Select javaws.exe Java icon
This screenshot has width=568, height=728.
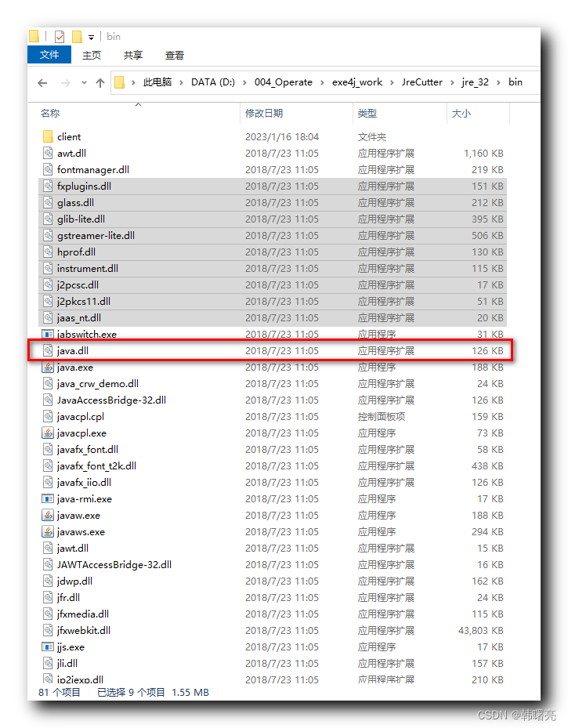coord(48,531)
